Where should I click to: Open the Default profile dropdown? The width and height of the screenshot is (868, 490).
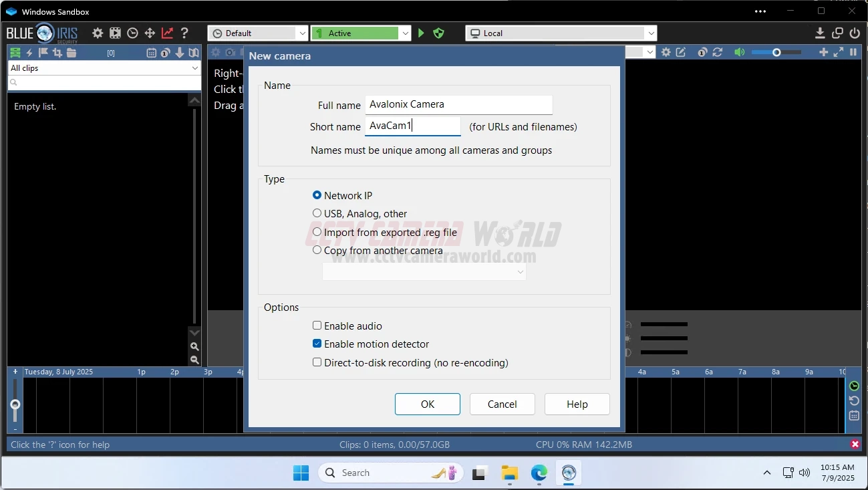click(x=302, y=33)
